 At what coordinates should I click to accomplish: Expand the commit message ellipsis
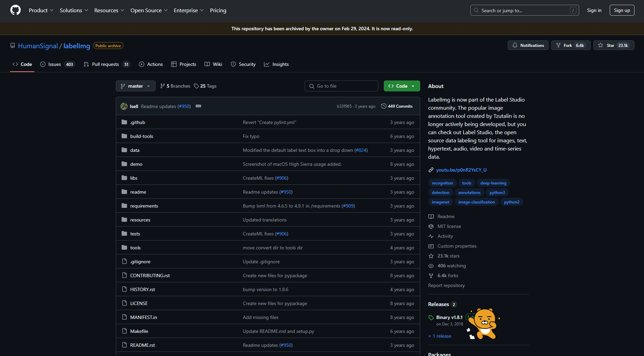[198, 106]
